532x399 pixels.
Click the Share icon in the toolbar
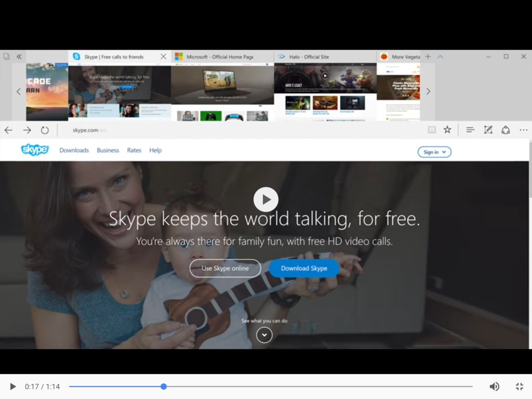pyautogui.click(x=506, y=129)
